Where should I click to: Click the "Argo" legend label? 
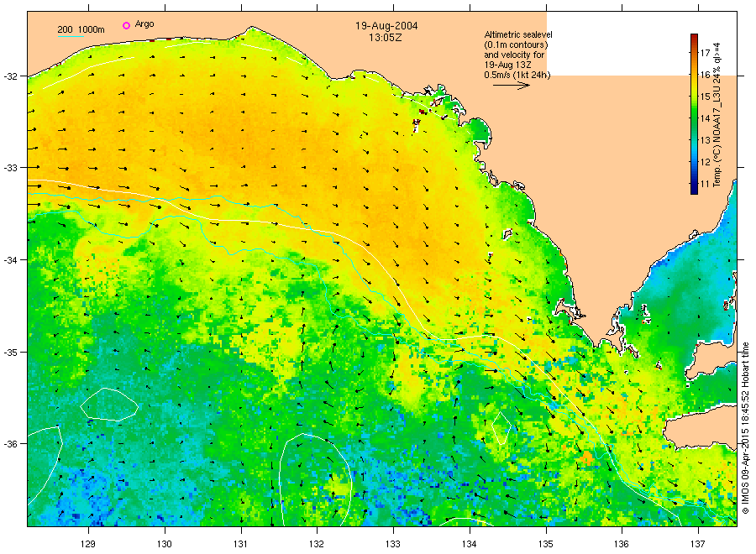click(x=144, y=24)
